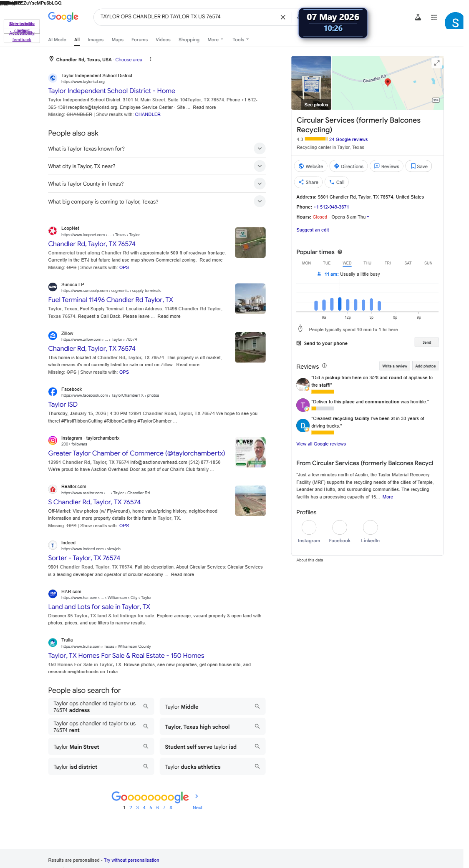Viewport: 469px width, 868px height.
Task: Open the account avatar S
Action: pyautogui.click(x=454, y=21)
